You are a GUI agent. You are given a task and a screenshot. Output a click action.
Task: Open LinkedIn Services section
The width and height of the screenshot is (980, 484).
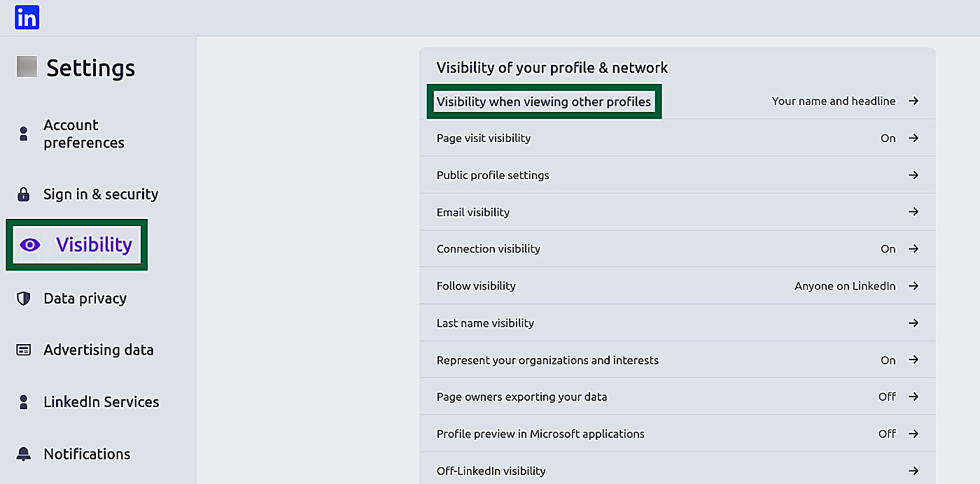(101, 402)
